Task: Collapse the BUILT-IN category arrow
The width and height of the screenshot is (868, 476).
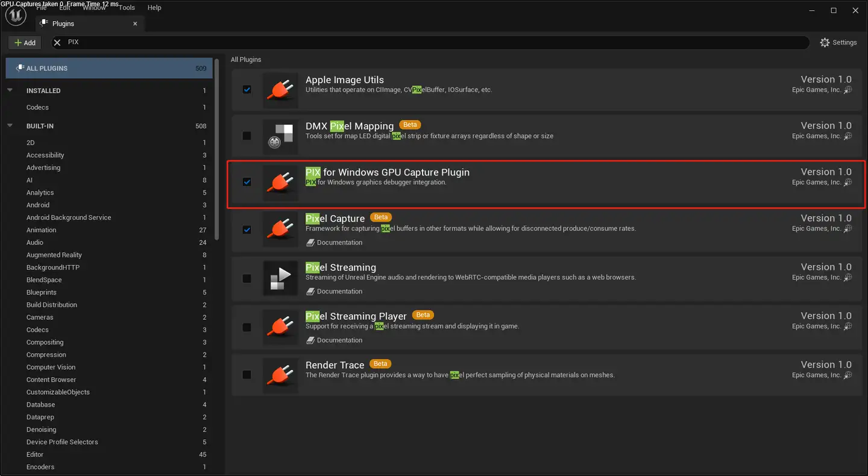Action: [10, 126]
